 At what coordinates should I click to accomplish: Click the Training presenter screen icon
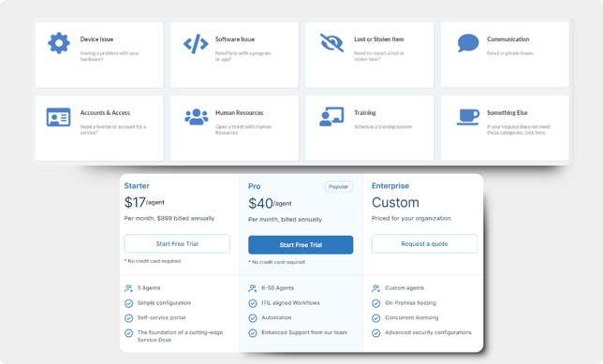(x=331, y=116)
